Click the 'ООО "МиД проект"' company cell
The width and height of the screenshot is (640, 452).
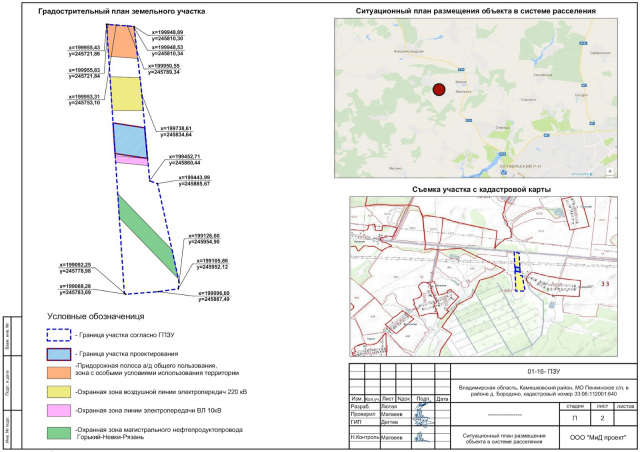coord(598,437)
